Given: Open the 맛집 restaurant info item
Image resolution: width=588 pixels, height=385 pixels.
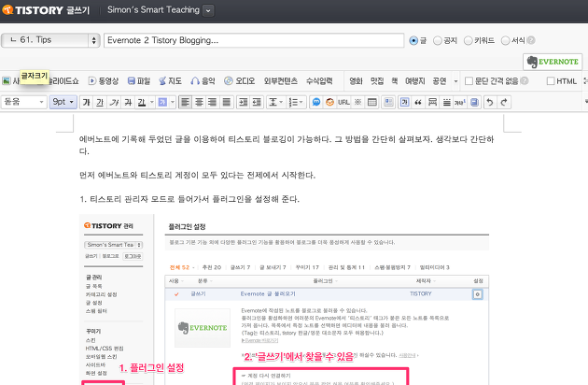Looking at the screenshot, I should click(x=377, y=80).
